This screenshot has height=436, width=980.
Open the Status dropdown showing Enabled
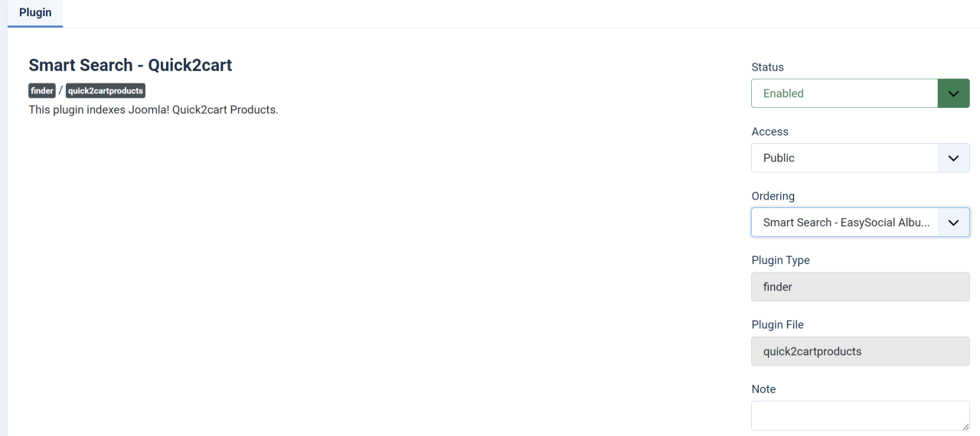click(x=844, y=93)
